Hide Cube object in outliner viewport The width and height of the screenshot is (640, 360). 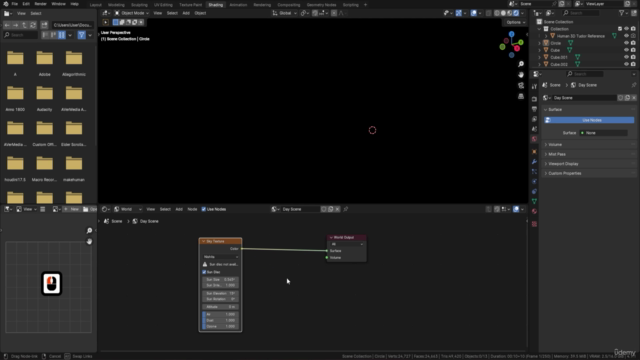(626, 50)
